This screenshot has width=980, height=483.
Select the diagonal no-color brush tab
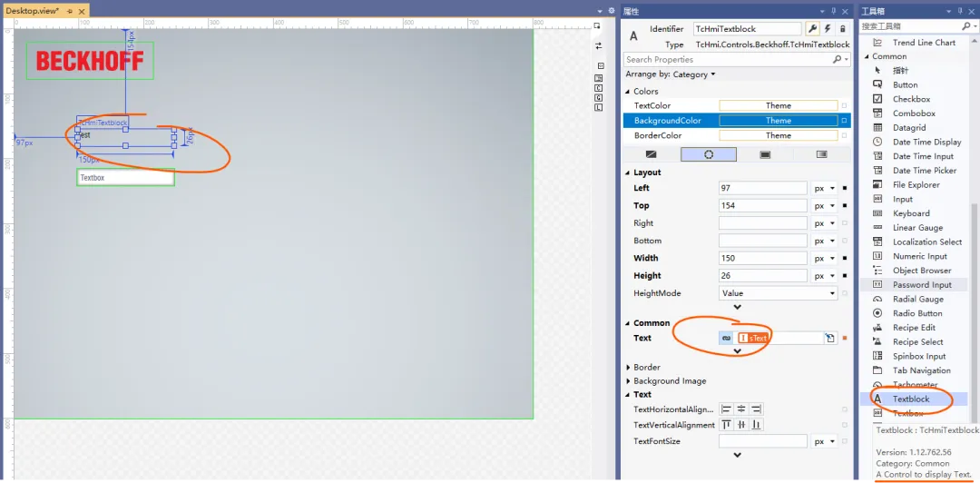pos(652,154)
